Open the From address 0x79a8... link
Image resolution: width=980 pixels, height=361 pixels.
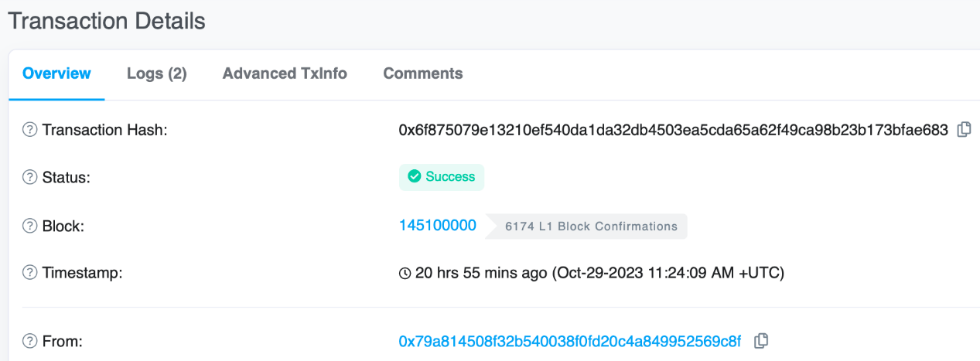click(x=570, y=341)
